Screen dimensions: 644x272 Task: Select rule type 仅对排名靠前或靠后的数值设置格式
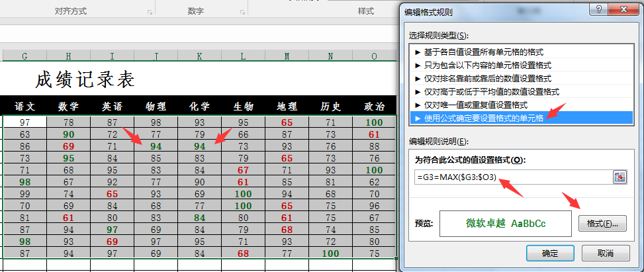[x=522, y=79]
